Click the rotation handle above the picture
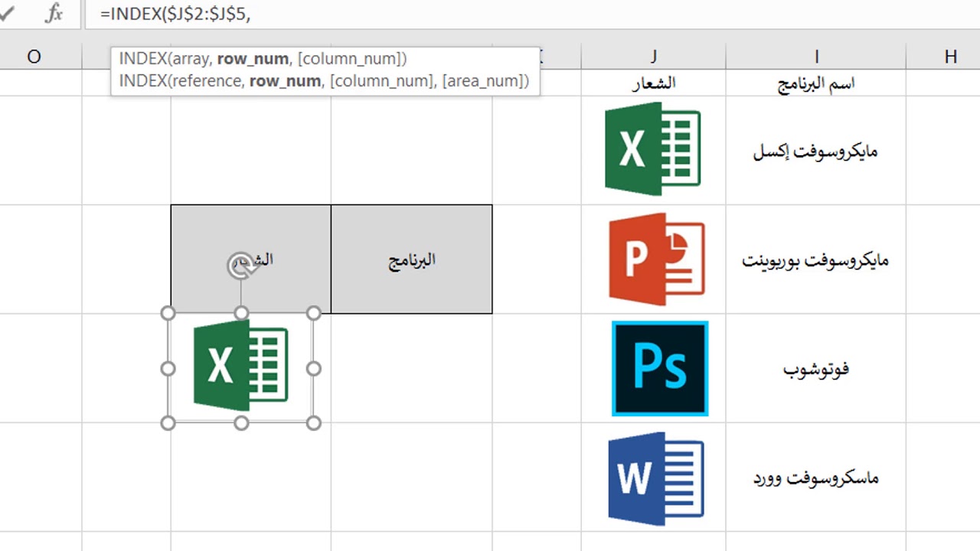The image size is (980, 551). pos(240,265)
